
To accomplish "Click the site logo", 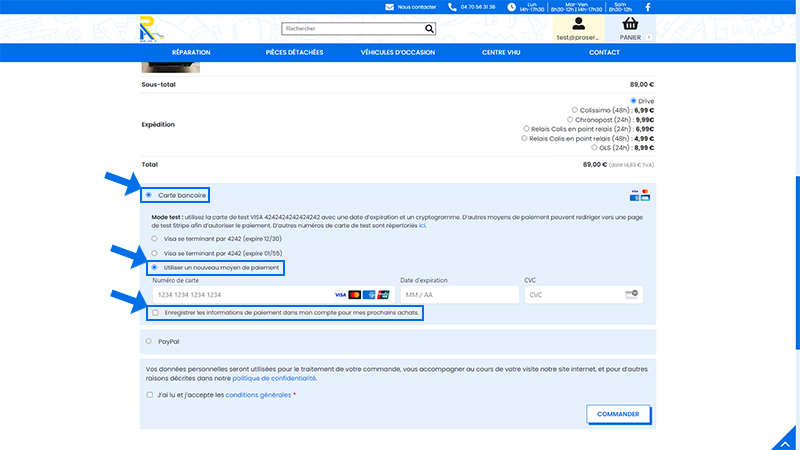I will tap(151, 29).
